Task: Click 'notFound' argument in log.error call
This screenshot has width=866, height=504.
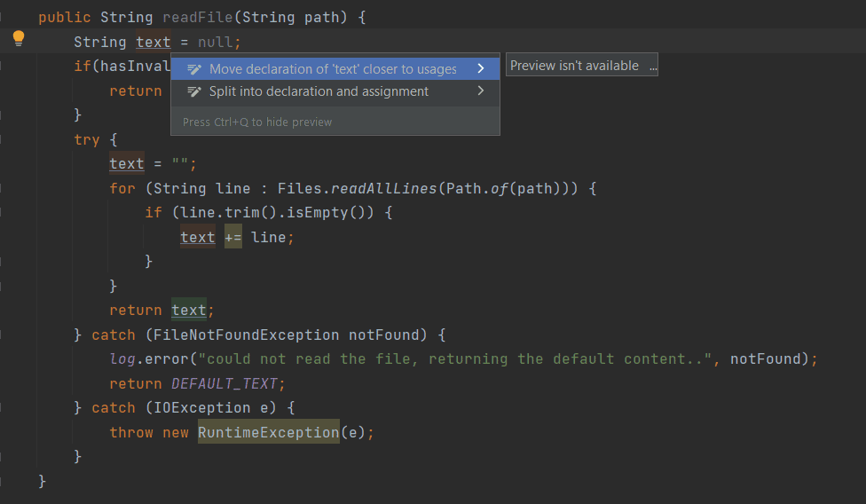Action: [x=766, y=358]
